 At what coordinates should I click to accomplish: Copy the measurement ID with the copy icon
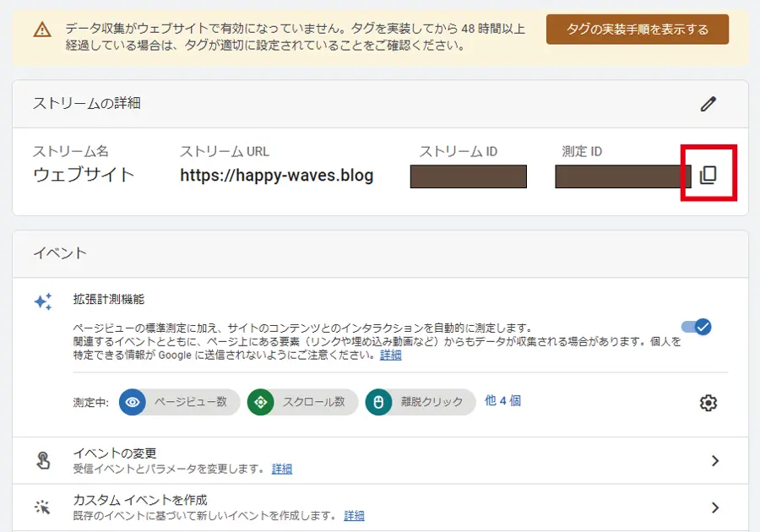point(708,175)
